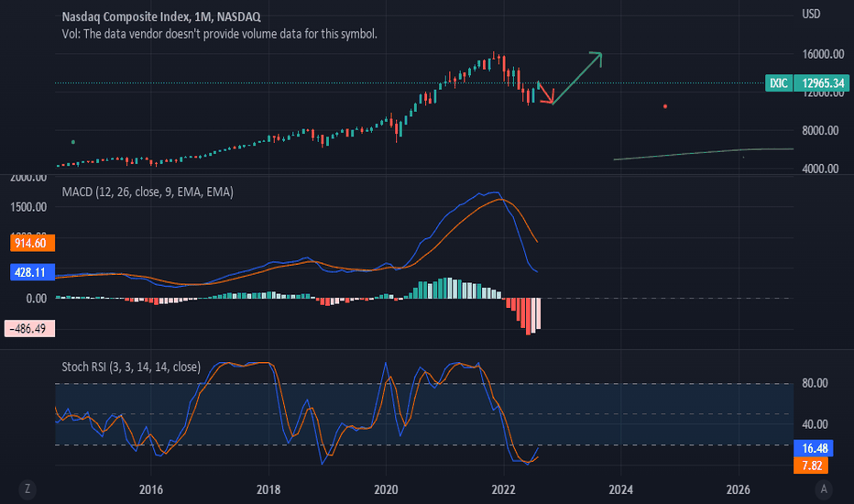This screenshot has height=504, width=854.
Task: Click the 2026 time axis label
Action: pyautogui.click(x=738, y=489)
